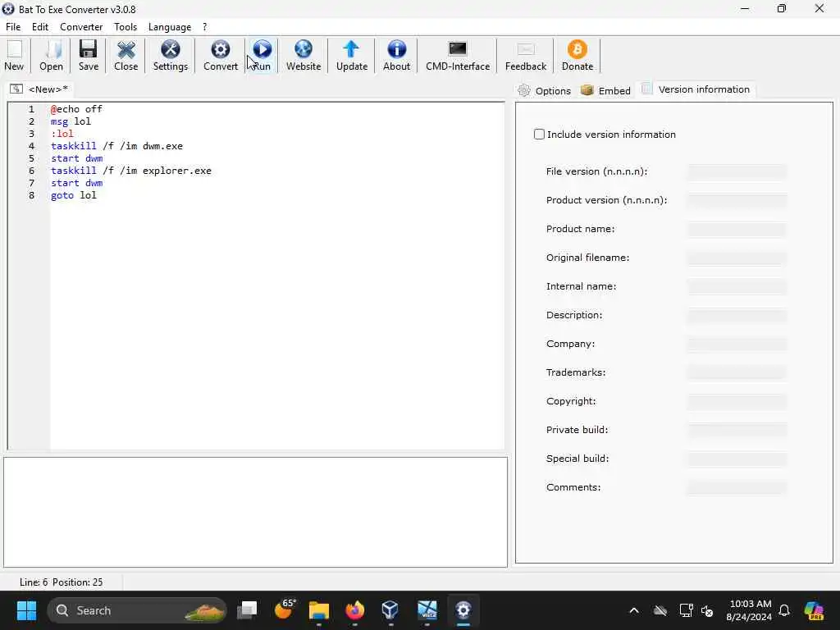Send Feedback from the toolbar
The width and height of the screenshot is (840, 630).
tap(526, 55)
